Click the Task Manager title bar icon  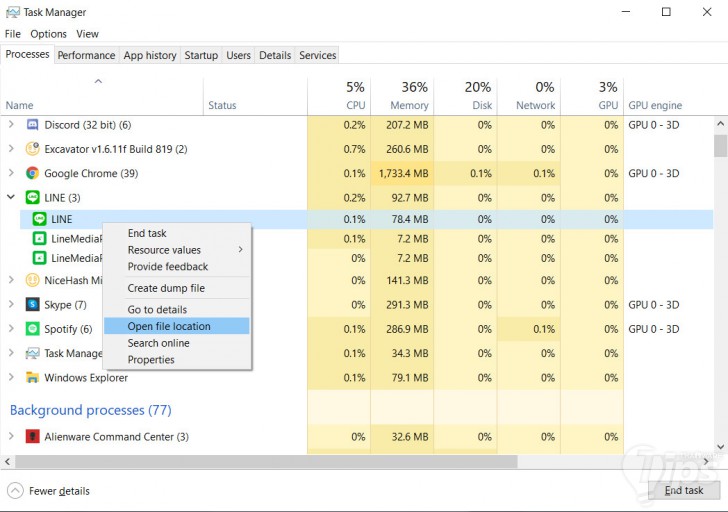13,12
